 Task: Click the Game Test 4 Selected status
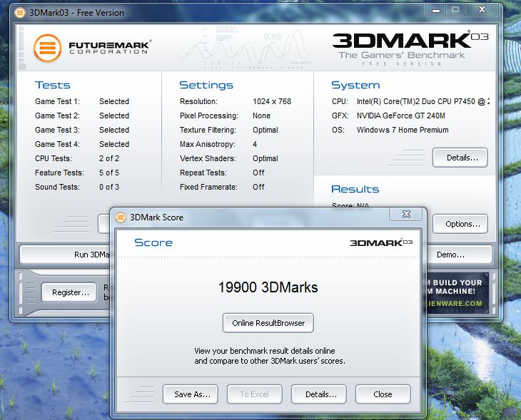[x=114, y=144]
